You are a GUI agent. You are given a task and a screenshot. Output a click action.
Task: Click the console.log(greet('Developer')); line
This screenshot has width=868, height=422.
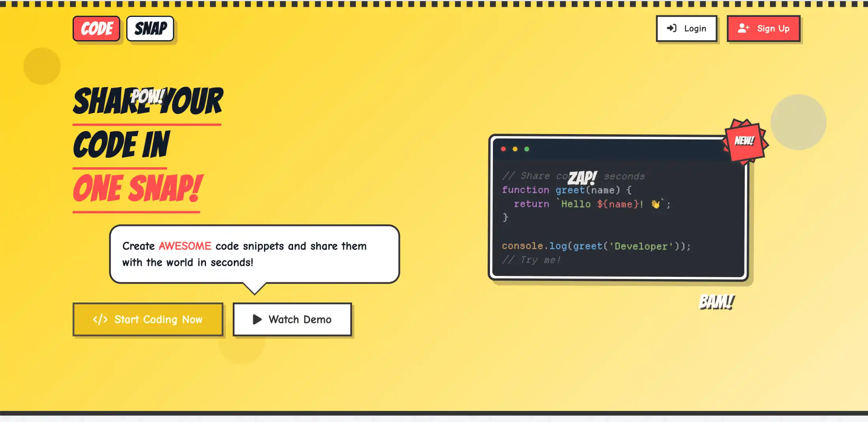click(596, 246)
